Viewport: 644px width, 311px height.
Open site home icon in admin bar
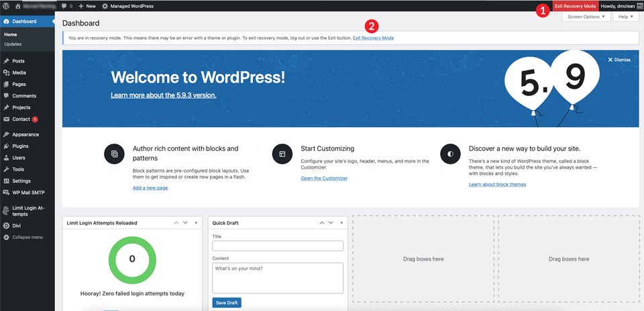pos(17,6)
